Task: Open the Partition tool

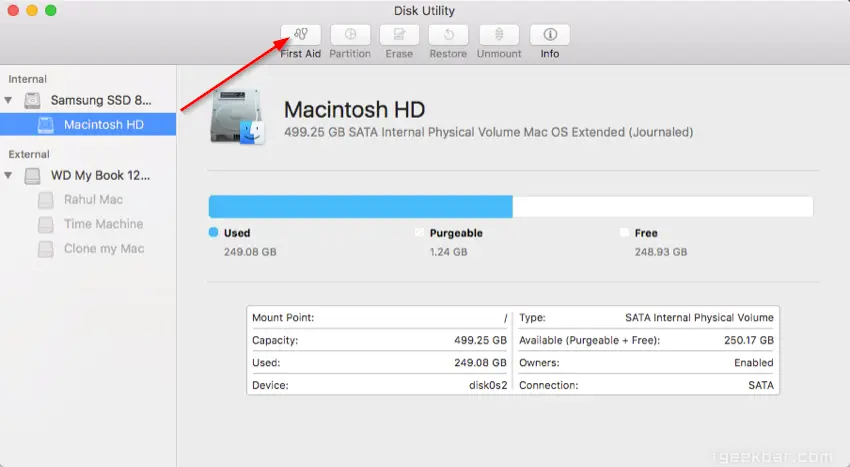Action: [x=350, y=35]
